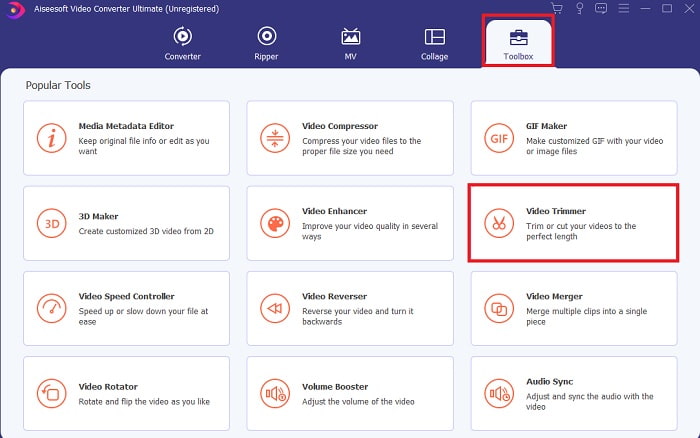Click the 3D Maker icon
Image resolution: width=700 pixels, height=438 pixels.
(x=52, y=223)
